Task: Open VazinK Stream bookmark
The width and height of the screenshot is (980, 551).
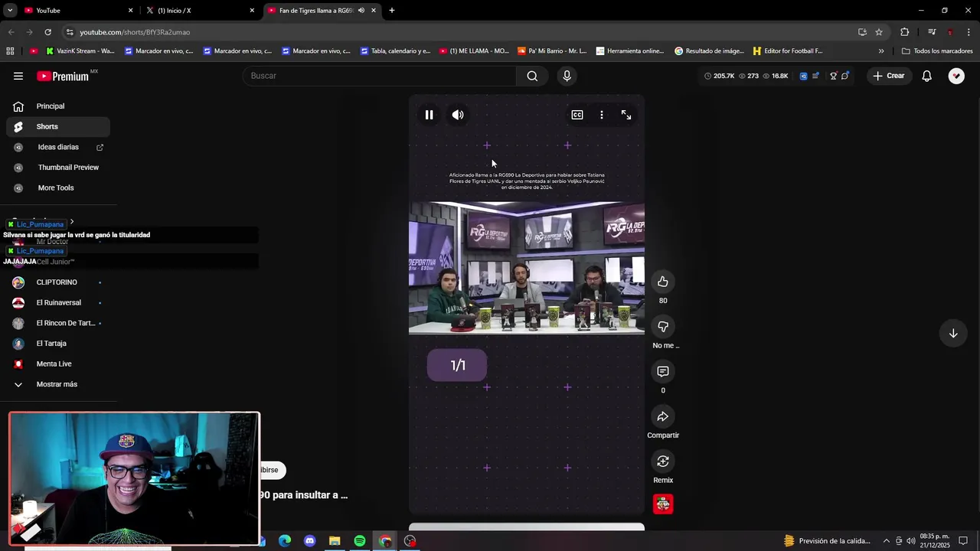Action: tap(80, 51)
